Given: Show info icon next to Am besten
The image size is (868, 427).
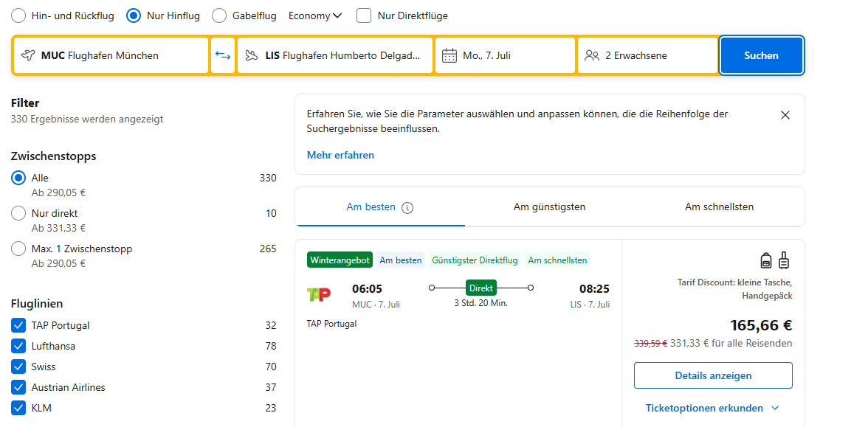Looking at the screenshot, I should click(408, 208).
